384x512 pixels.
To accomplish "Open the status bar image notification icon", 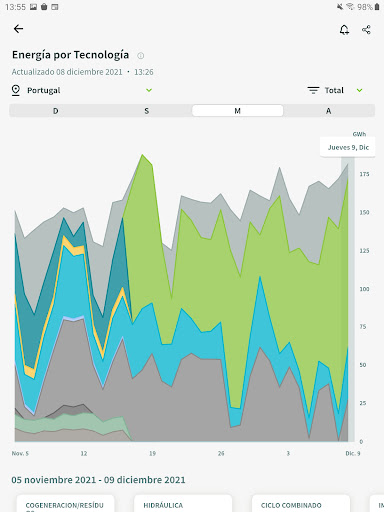I will pyautogui.click(x=33, y=7).
